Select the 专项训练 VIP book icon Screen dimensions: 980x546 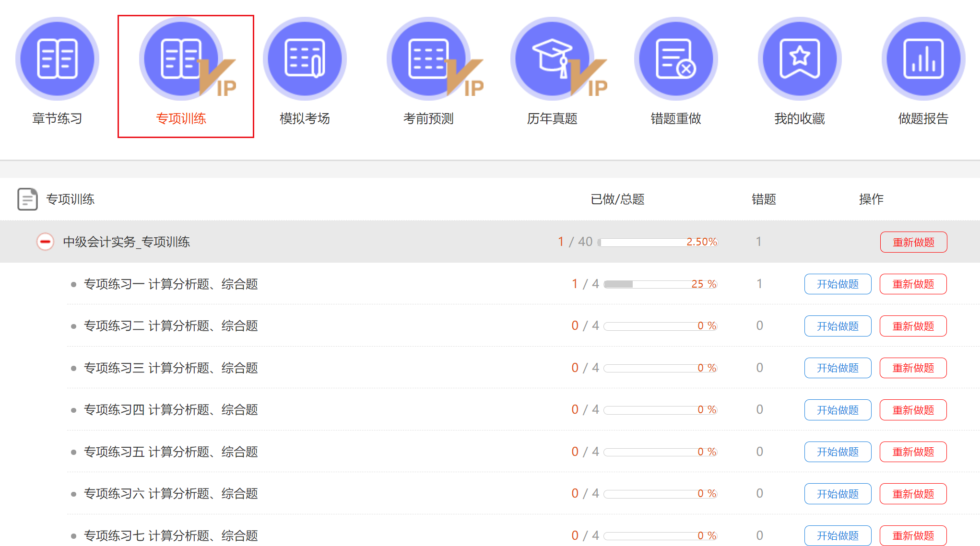181,59
